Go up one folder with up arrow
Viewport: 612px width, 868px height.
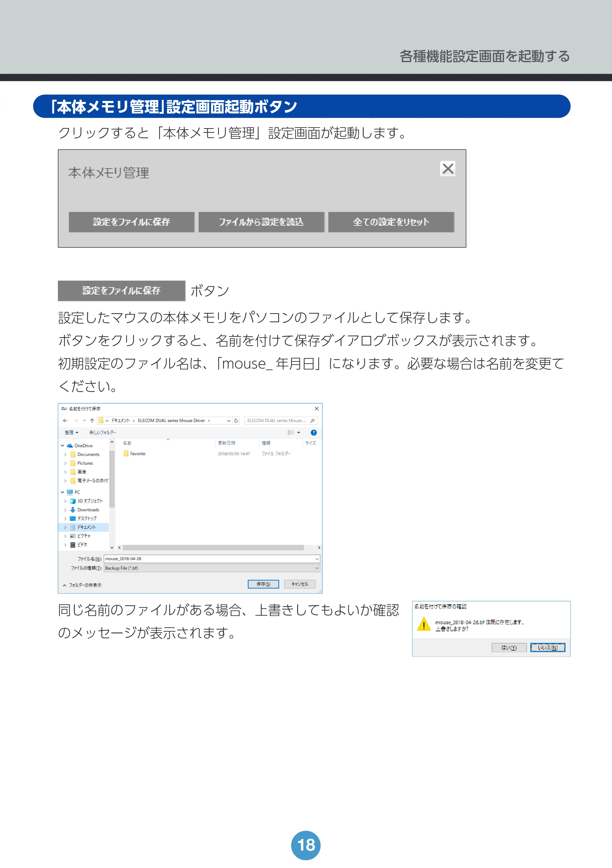(x=92, y=421)
